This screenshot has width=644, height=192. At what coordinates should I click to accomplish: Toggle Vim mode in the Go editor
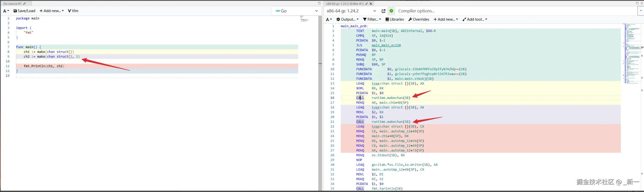pos(73,11)
